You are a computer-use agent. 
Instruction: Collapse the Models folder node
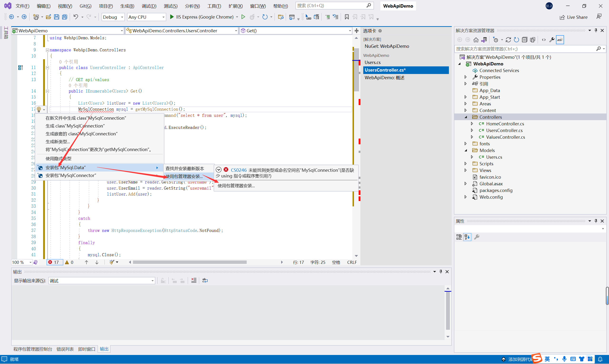[x=466, y=150]
